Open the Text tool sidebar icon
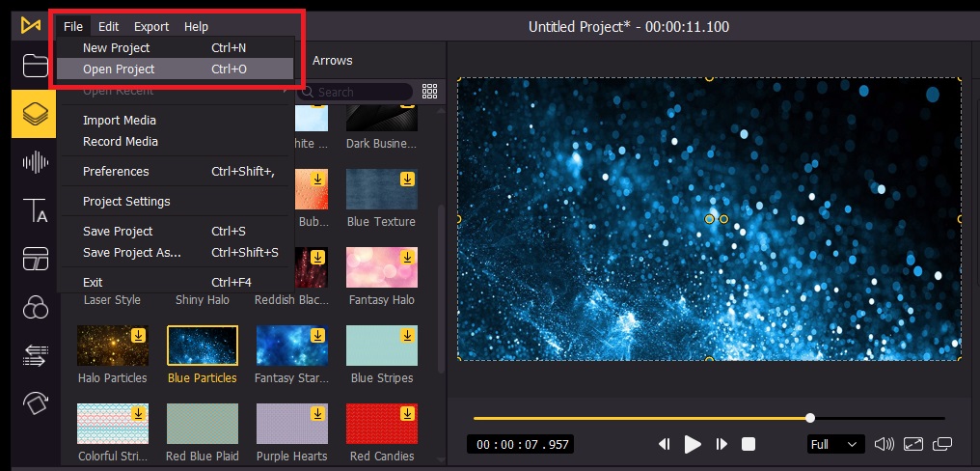 (x=36, y=210)
